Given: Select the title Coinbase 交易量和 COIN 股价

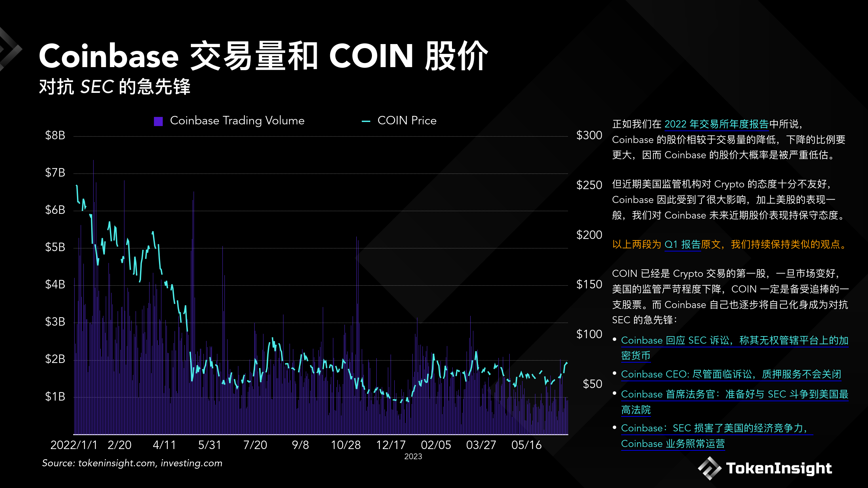Looking at the screenshot, I should click(263, 56).
